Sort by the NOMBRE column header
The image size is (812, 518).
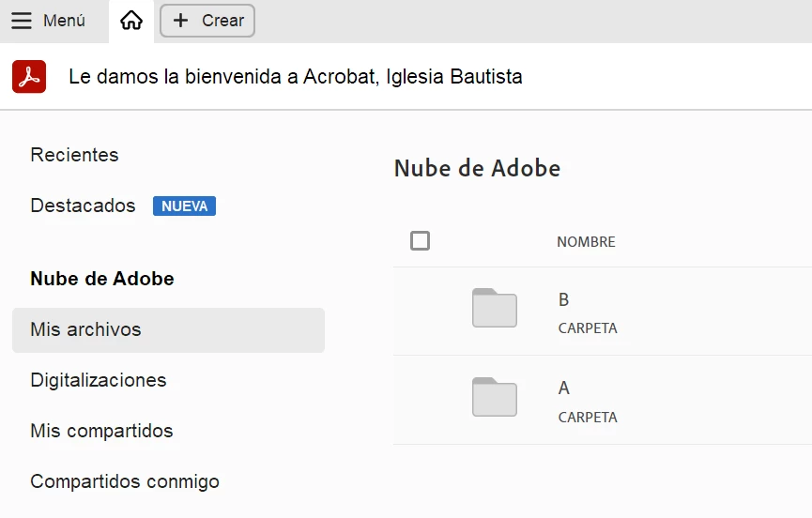coord(586,242)
